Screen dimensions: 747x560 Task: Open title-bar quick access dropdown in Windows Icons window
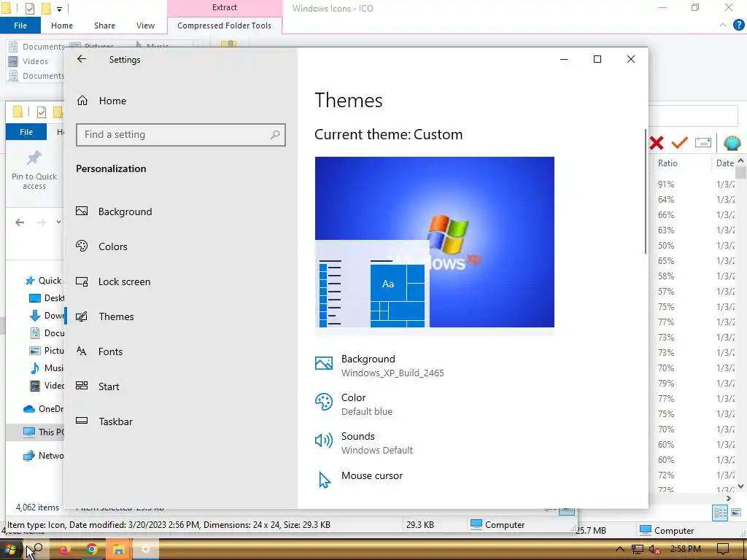(59, 9)
